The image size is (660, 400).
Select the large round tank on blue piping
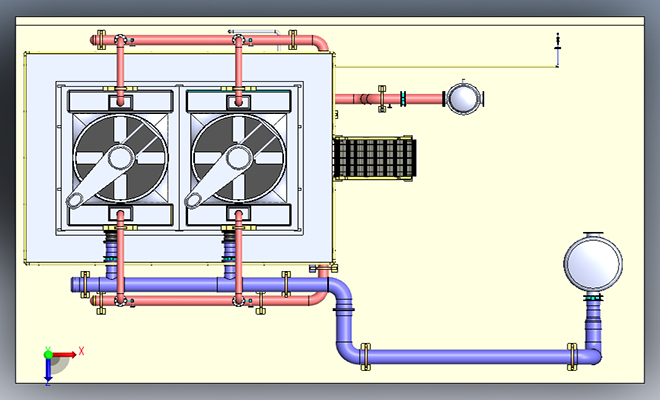593,264
